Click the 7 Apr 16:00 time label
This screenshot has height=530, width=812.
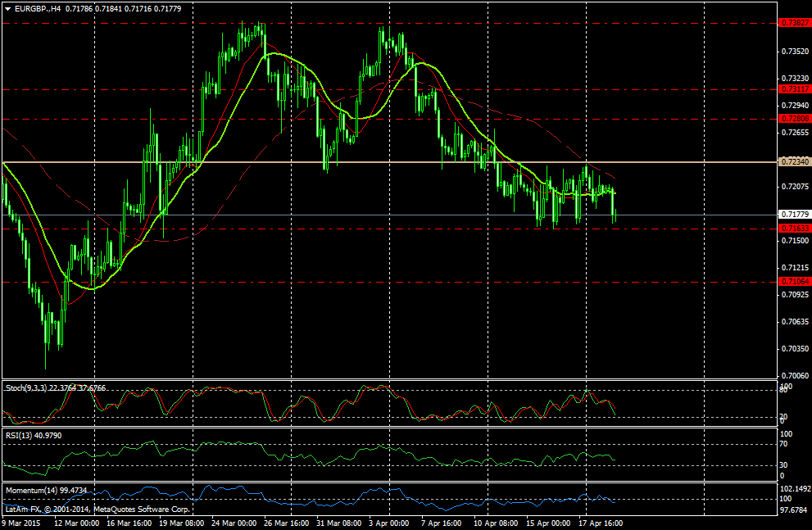(x=441, y=522)
